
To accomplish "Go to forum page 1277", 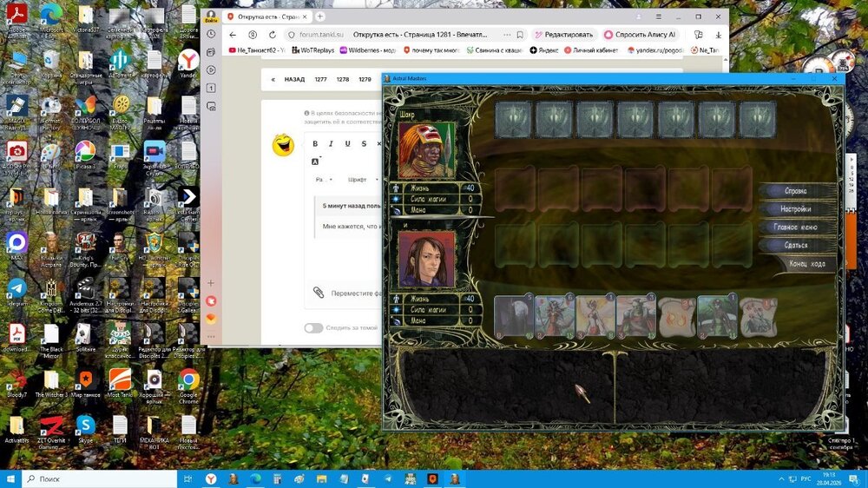I will pyautogui.click(x=320, y=79).
